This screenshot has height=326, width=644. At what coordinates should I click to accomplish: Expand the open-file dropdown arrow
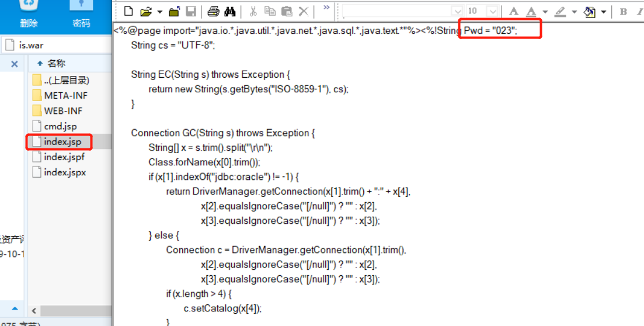tap(160, 12)
